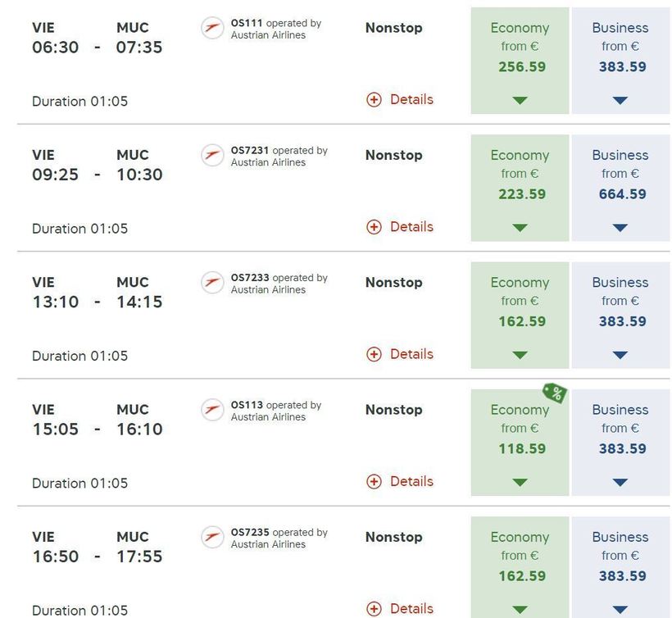Expand Business fare 664.59 for 09:25 flight
Screen dimensions: 672x618
[x=620, y=228]
